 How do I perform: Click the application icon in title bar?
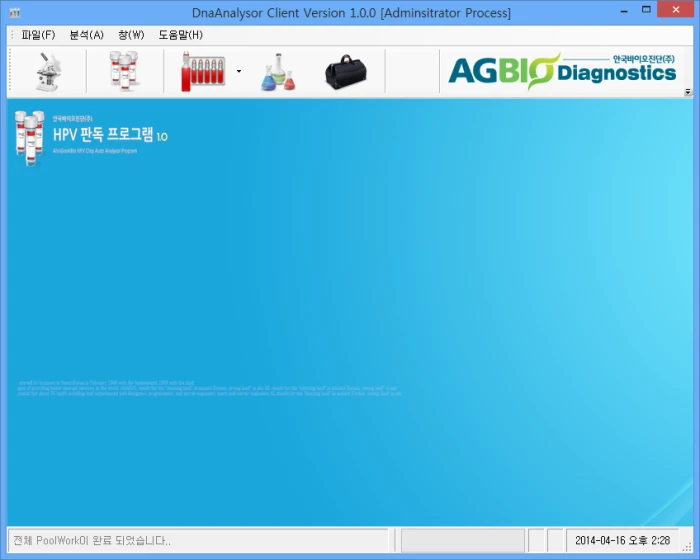pos(15,13)
